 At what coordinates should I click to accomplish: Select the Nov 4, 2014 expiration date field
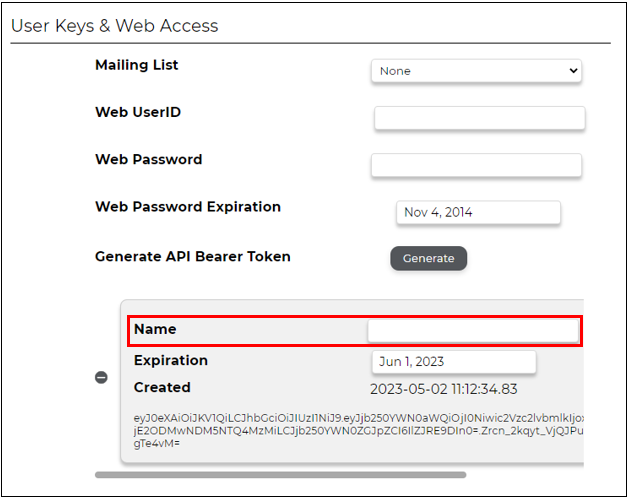pyautogui.click(x=478, y=213)
